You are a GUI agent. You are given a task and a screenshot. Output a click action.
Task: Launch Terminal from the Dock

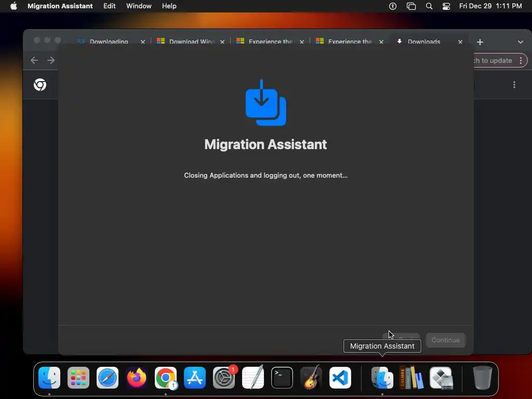point(282,378)
